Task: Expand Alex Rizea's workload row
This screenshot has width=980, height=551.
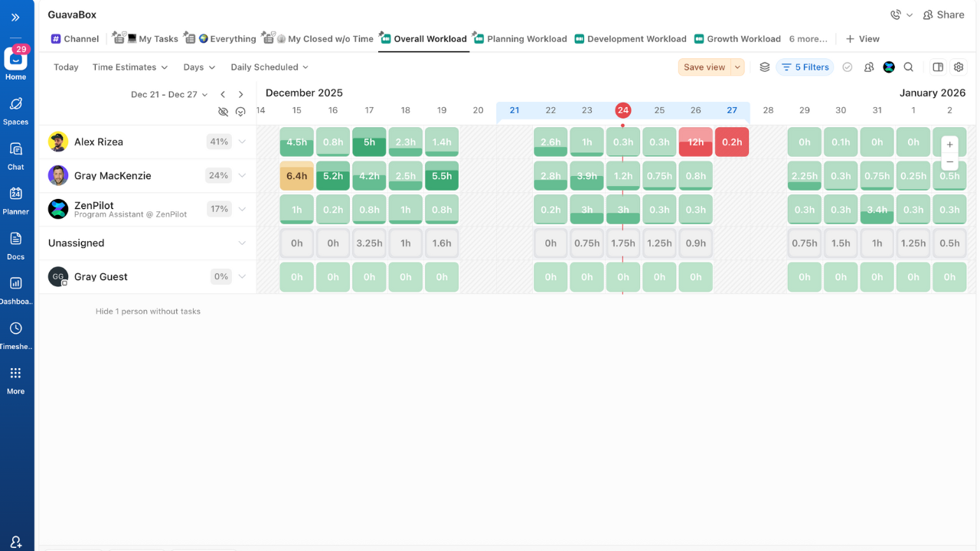Action: tap(242, 142)
